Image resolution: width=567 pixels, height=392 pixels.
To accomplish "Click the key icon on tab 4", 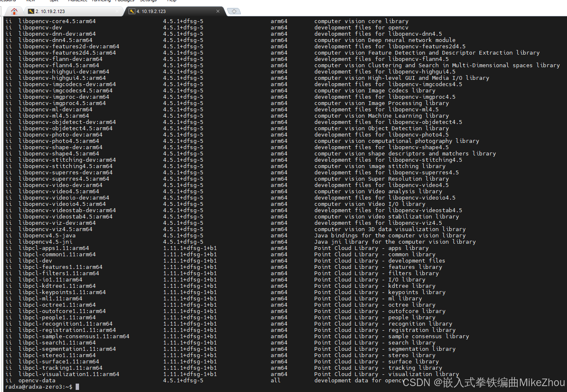I will 132,11.
